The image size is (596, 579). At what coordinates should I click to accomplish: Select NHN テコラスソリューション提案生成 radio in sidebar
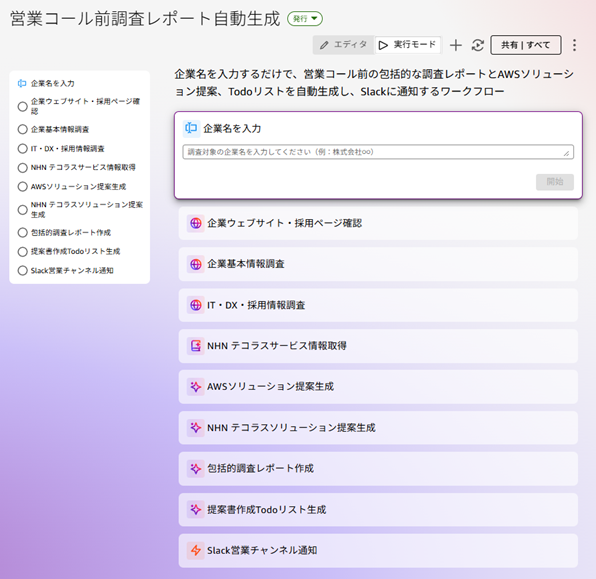(22, 210)
